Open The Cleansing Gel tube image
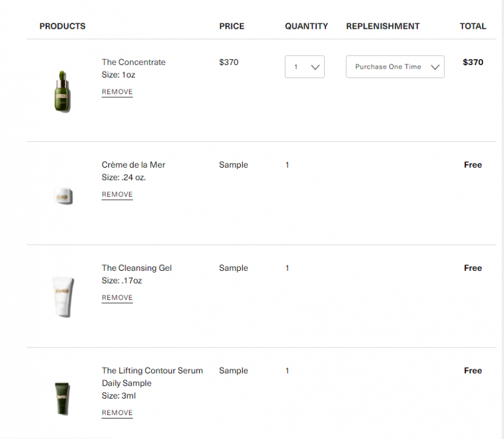Screen dimensions: 504x439 (x=63, y=297)
